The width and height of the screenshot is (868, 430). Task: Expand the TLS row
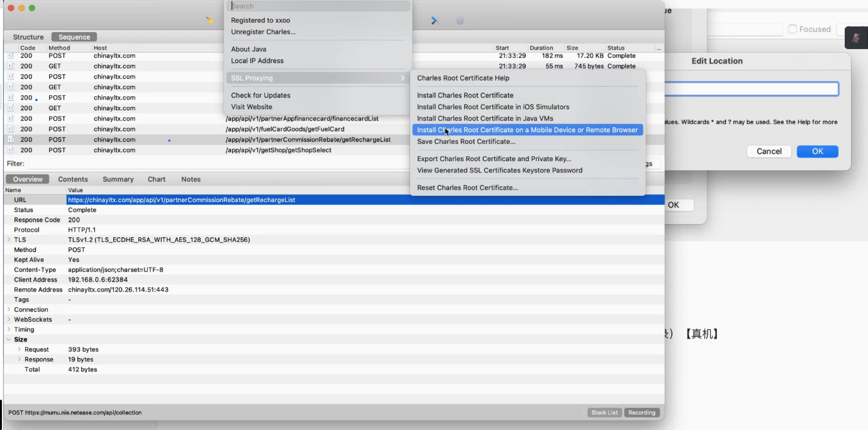9,240
